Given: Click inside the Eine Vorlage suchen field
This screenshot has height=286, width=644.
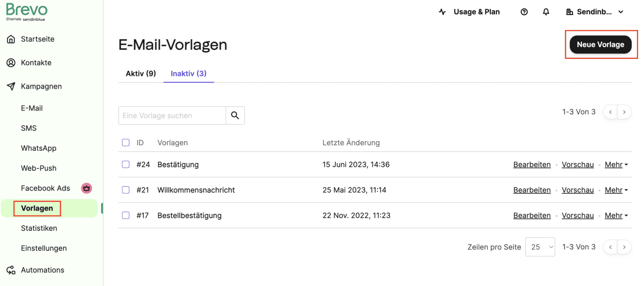Looking at the screenshot, I should (x=172, y=115).
